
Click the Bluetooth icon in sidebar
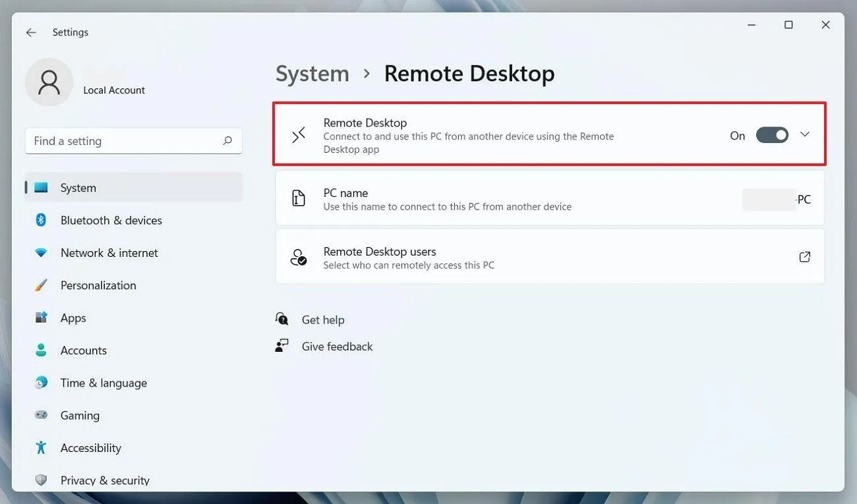(41, 220)
